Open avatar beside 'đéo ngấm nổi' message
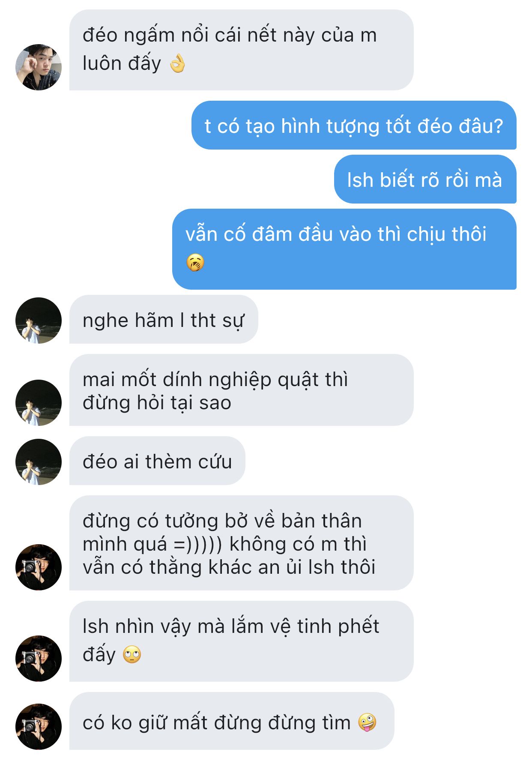 click(x=39, y=67)
